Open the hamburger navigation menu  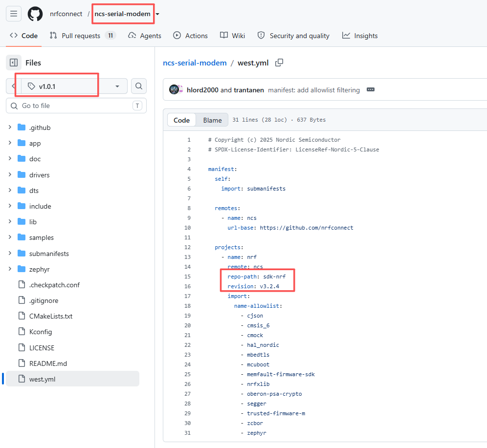14,14
